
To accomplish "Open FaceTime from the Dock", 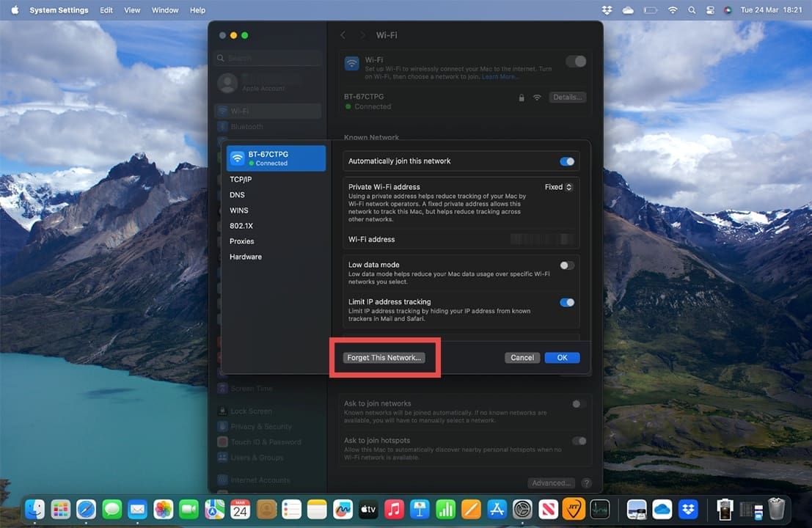I will click(x=189, y=510).
